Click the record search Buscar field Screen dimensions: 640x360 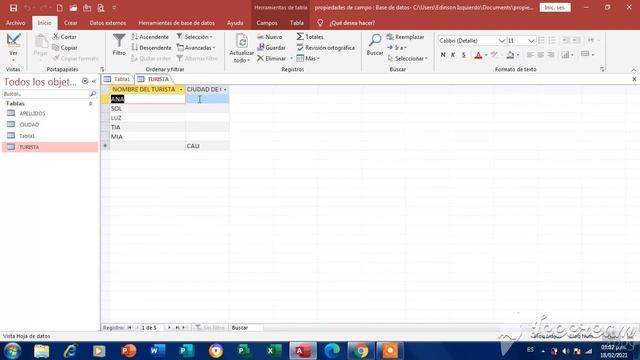coord(247,328)
